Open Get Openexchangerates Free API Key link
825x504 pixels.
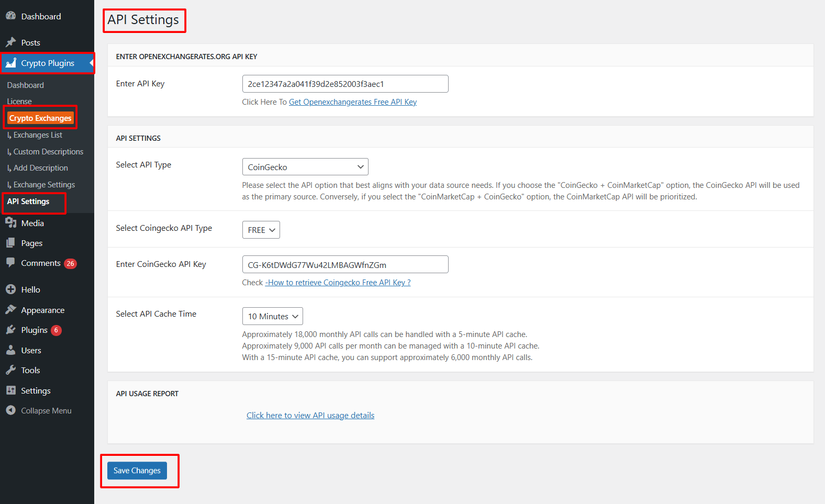click(x=352, y=102)
